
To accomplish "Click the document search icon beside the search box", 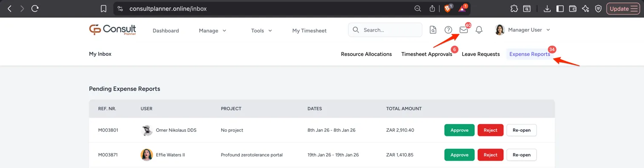I will click(433, 30).
